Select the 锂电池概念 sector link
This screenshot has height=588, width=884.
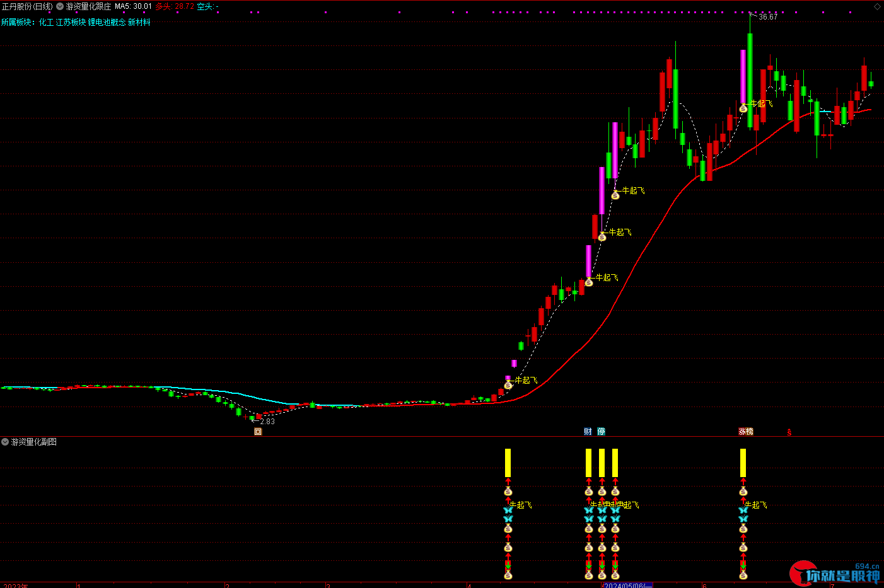107,22
